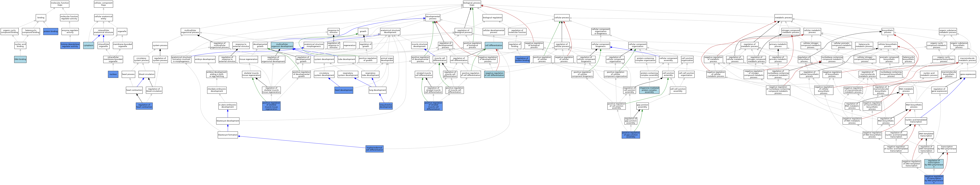The height and width of the screenshot is (185, 980).
Task: Click the light-blue 'cell differentiation' node
Action: pyautogui.click(x=493, y=45)
